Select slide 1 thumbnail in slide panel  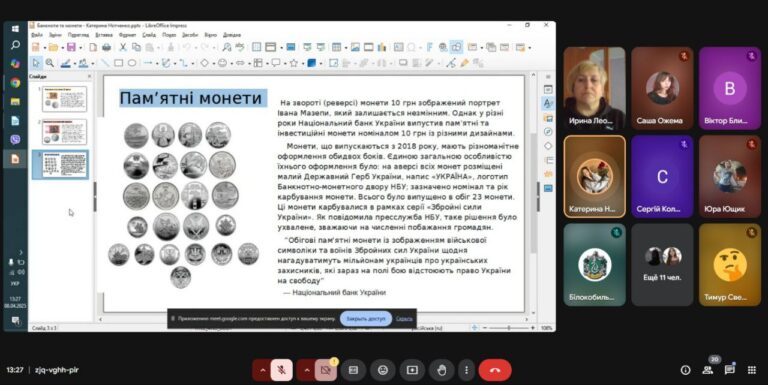pyautogui.click(x=64, y=99)
